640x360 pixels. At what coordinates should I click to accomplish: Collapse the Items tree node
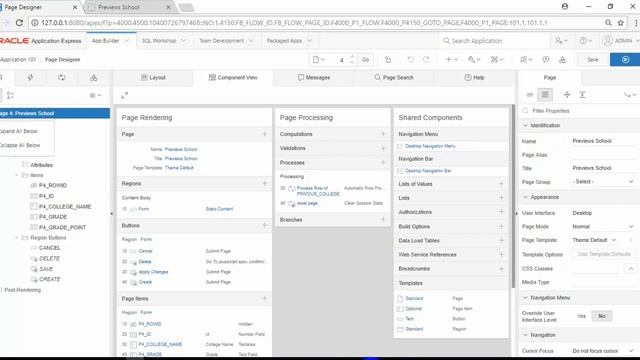coord(17,175)
